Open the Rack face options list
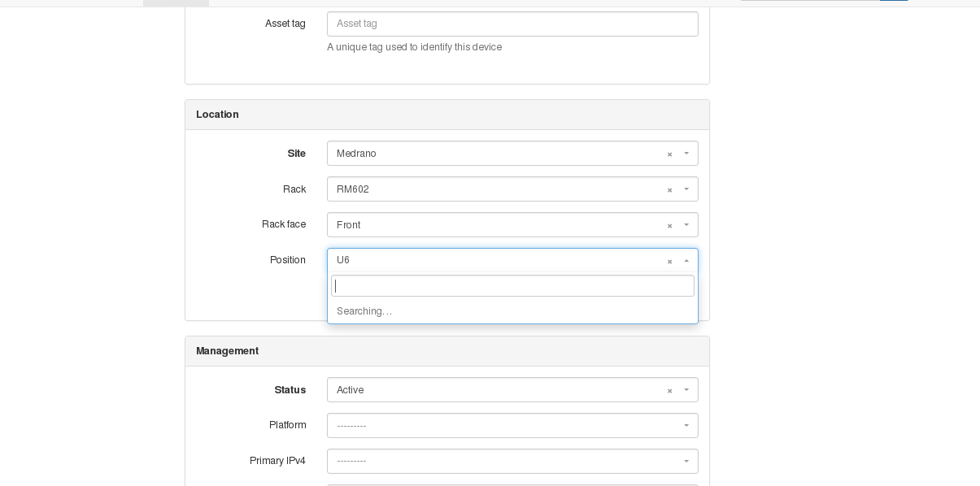This screenshot has width=980, height=486. tap(686, 225)
